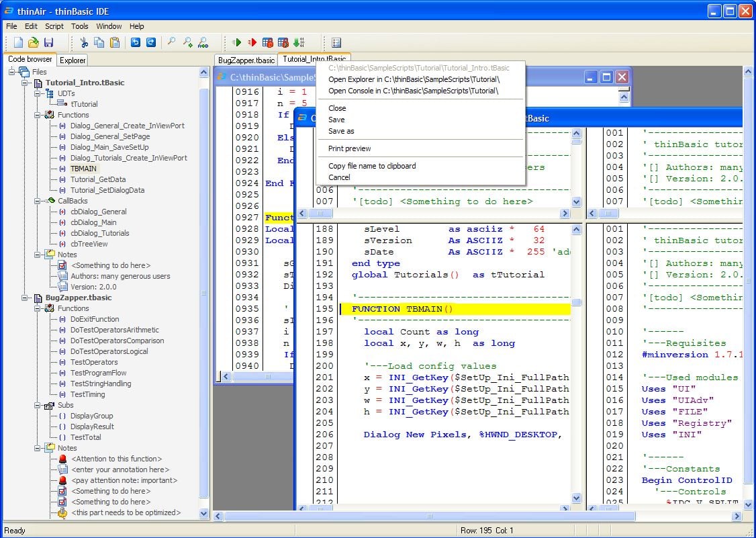
Task: Select the Undo toolbar icon
Action: (x=134, y=42)
